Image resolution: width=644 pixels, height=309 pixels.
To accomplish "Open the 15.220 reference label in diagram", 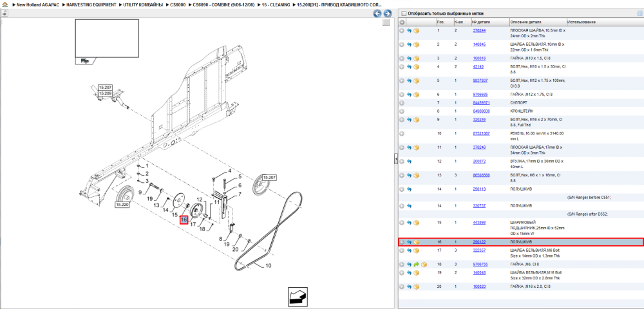I will 122,204.
